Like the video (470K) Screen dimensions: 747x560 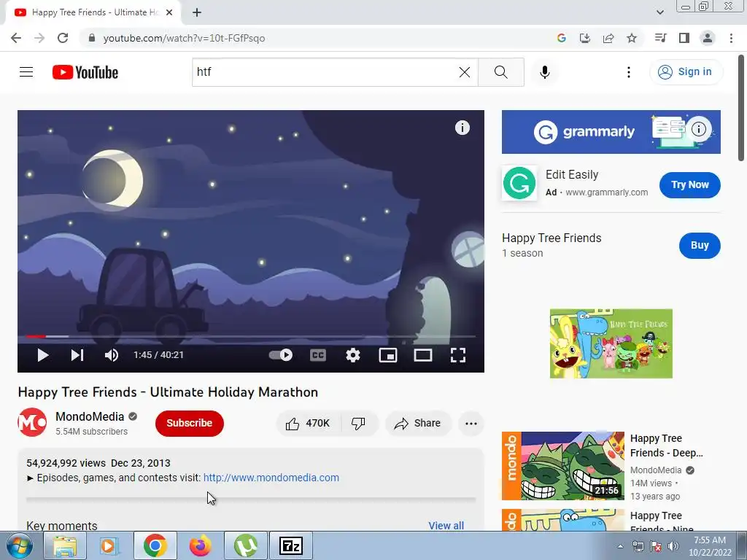pyautogui.click(x=309, y=424)
